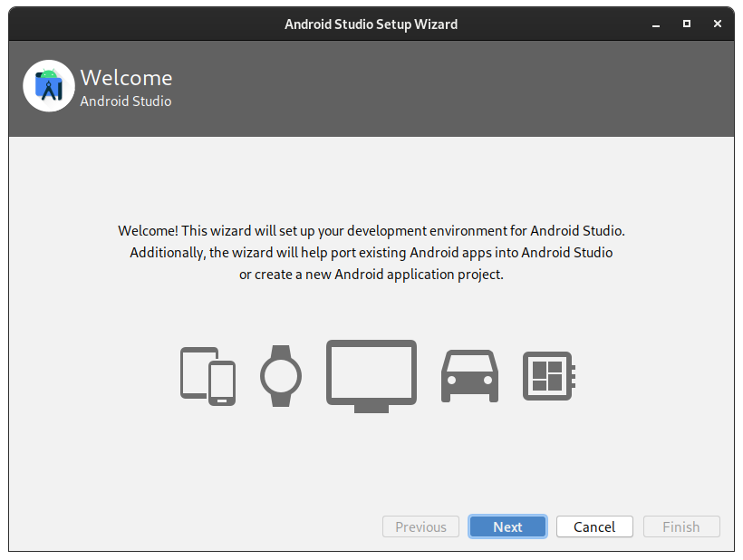
Task: Minimize the Setup Wizard window
Action: (x=656, y=24)
